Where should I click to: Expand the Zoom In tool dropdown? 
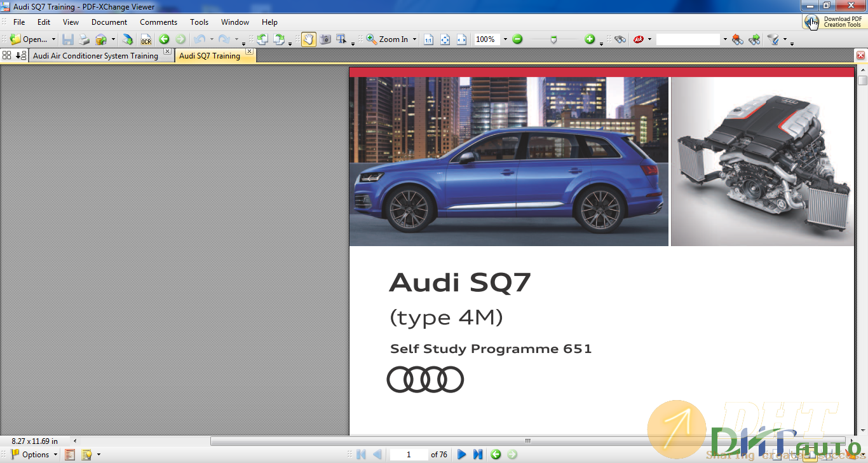click(414, 39)
